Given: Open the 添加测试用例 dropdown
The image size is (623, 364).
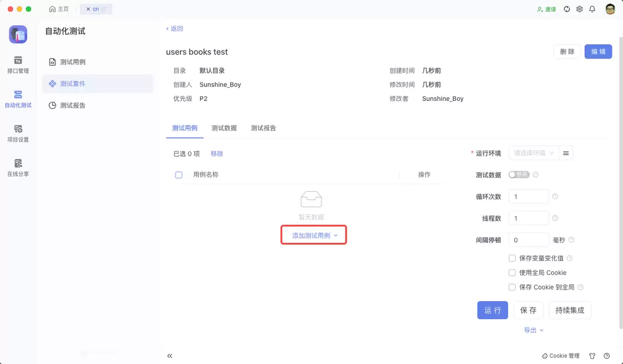Looking at the screenshot, I should point(314,236).
